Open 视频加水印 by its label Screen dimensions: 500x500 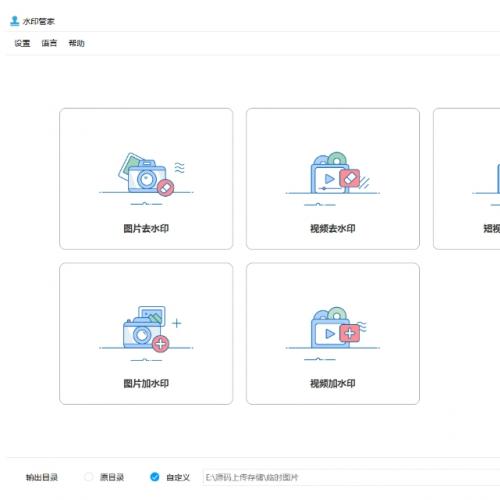[333, 383]
